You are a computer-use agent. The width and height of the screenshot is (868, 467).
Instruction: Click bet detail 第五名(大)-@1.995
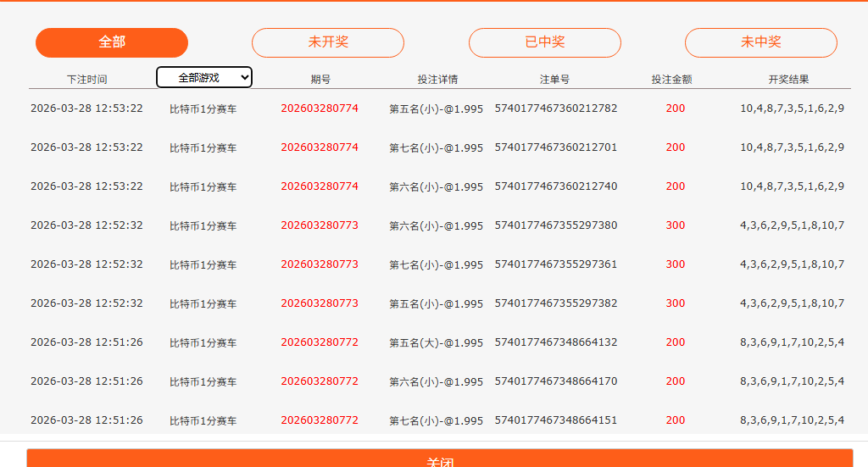click(x=436, y=342)
